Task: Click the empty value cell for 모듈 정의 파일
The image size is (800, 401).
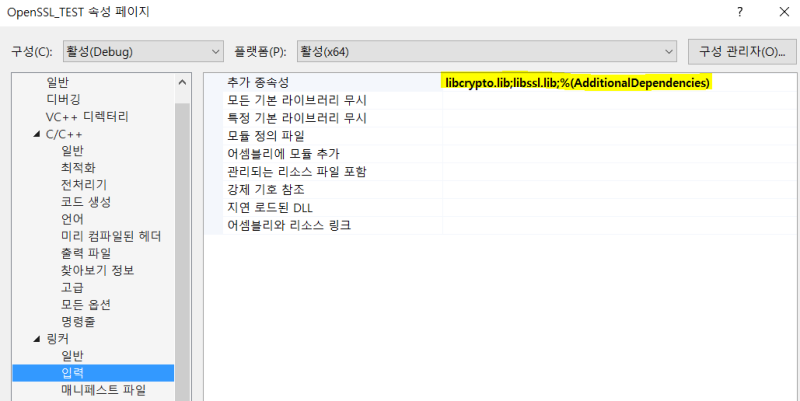Action: [618, 136]
